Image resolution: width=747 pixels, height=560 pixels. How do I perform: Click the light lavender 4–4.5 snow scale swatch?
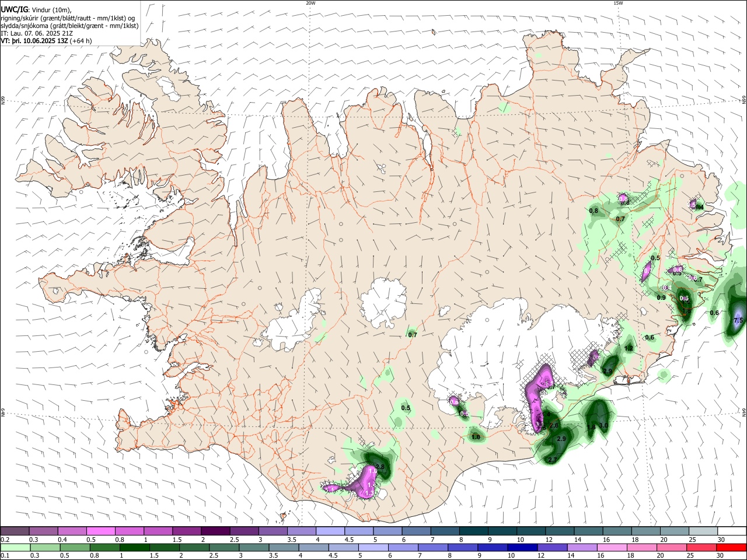[329, 531]
